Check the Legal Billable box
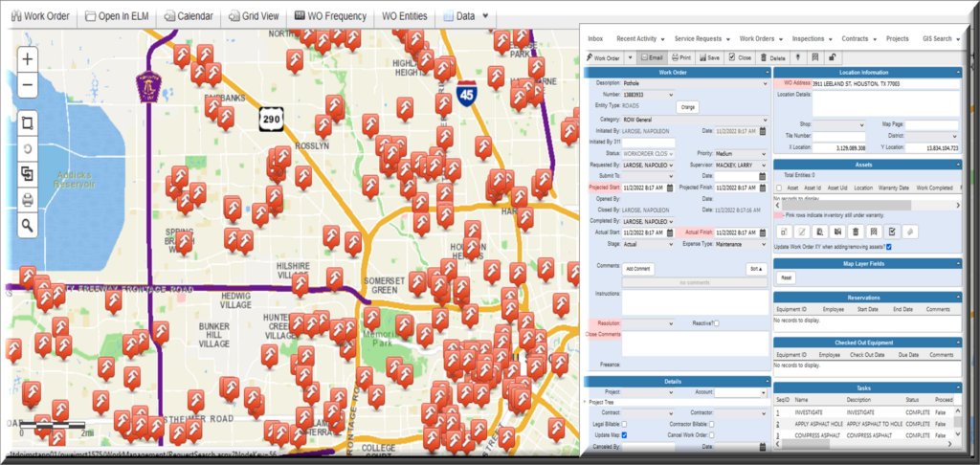The height and width of the screenshot is (465, 980). pyautogui.click(x=624, y=425)
